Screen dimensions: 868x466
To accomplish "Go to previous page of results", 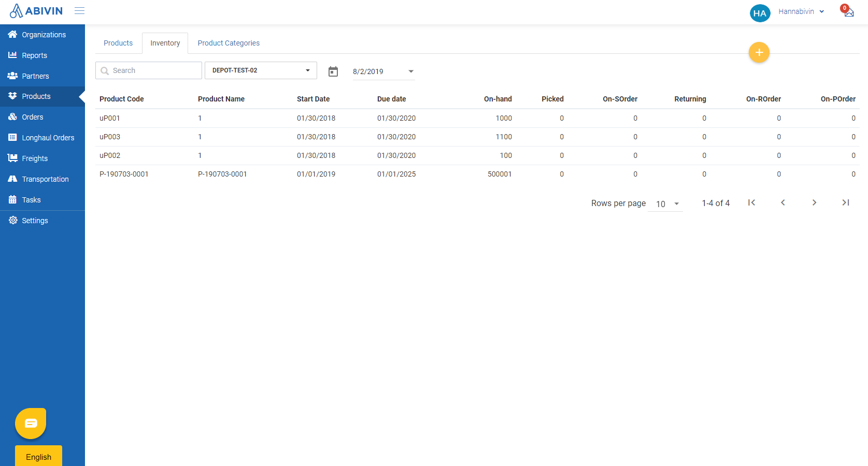I will [783, 202].
